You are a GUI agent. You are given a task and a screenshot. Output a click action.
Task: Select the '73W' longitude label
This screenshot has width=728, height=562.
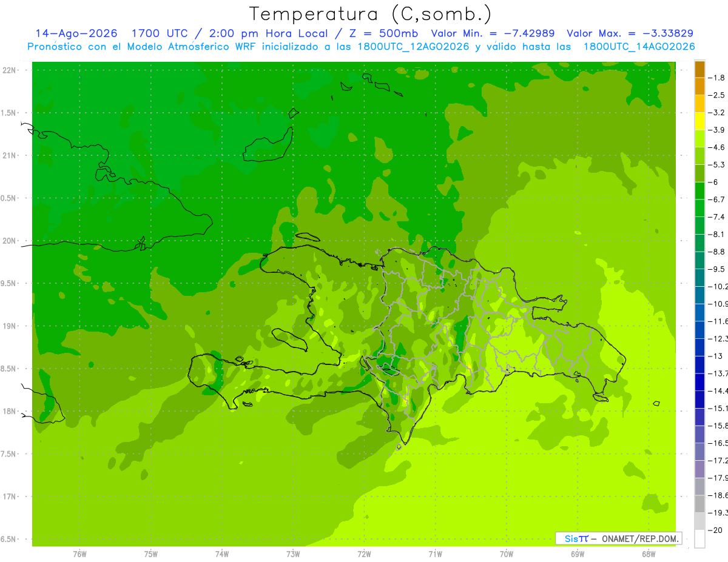point(293,554)
